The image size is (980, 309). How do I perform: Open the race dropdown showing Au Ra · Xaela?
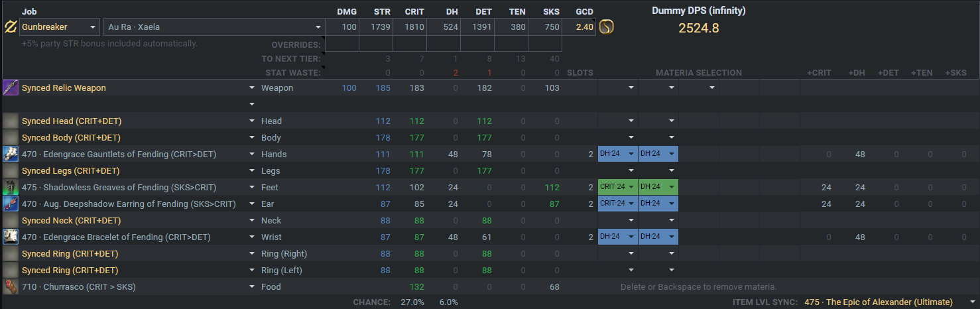[214, 27]
